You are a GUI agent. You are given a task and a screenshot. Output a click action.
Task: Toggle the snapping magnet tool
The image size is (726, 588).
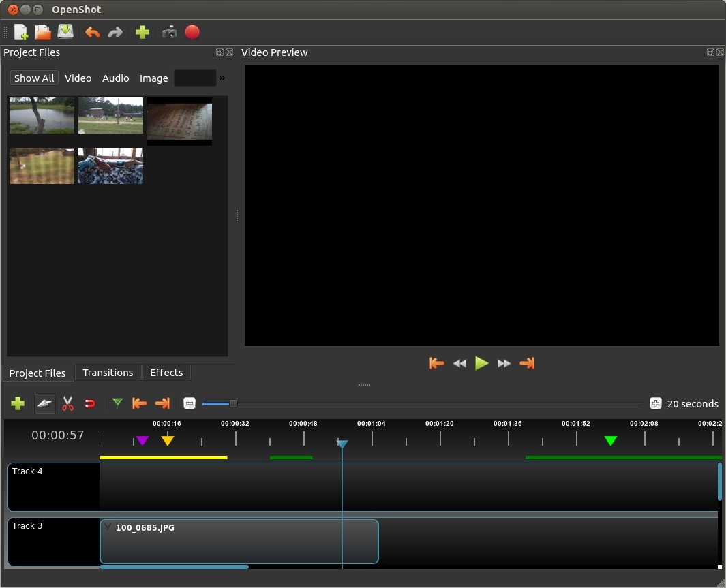[90, 403]
